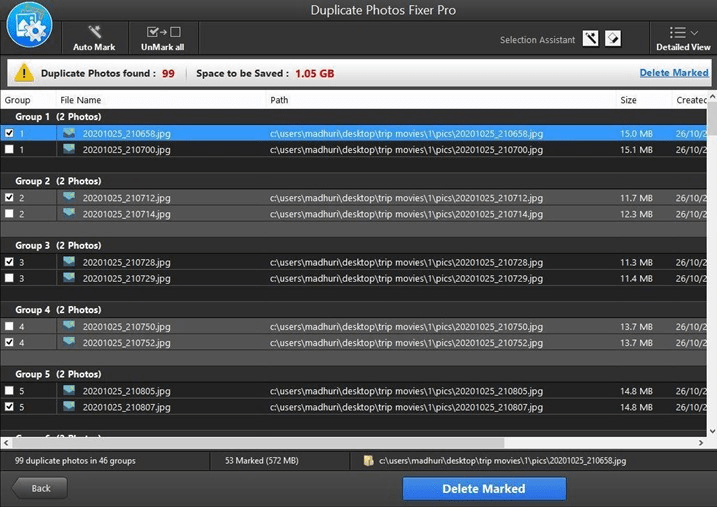Click the thumbnail icon of 20201025_210805.jpg
The height and width of the screenshot is (507, 717).
(69, 390)
